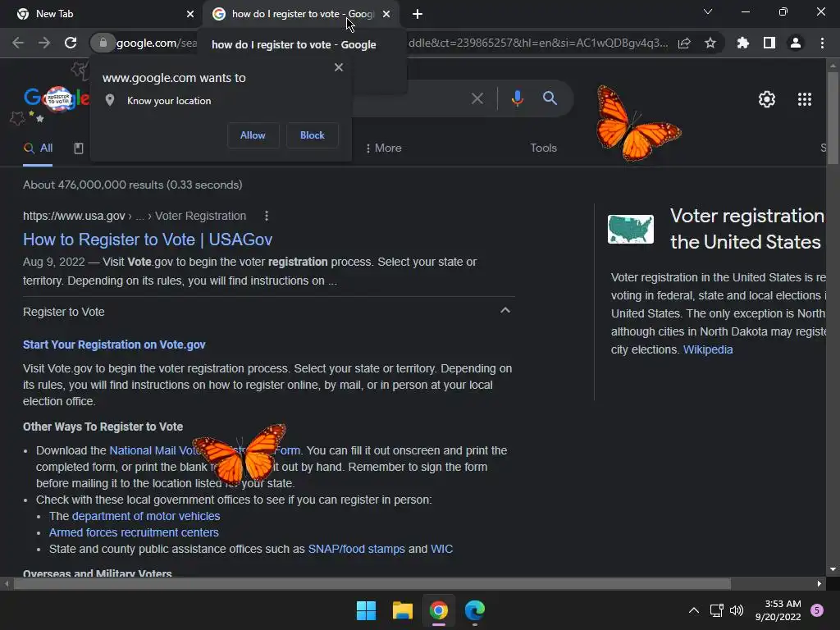Open the Extensions puzzle icon
Viewport: 840px width, 630px height.
point(743,43)
